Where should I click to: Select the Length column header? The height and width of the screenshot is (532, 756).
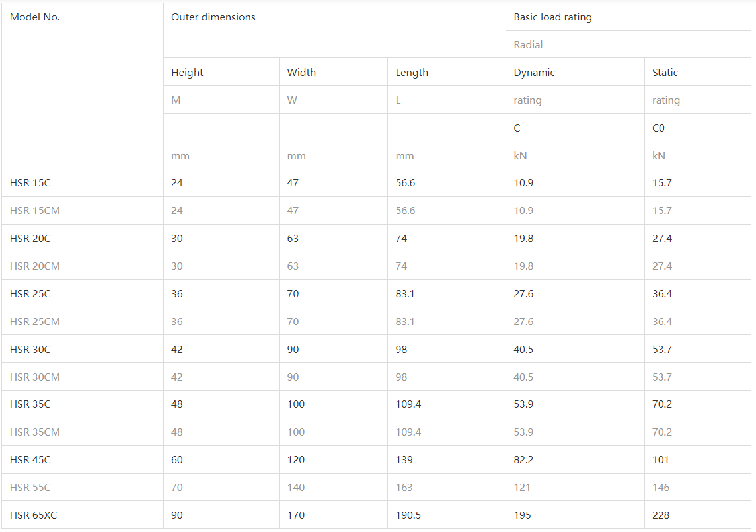coord(412,73)
